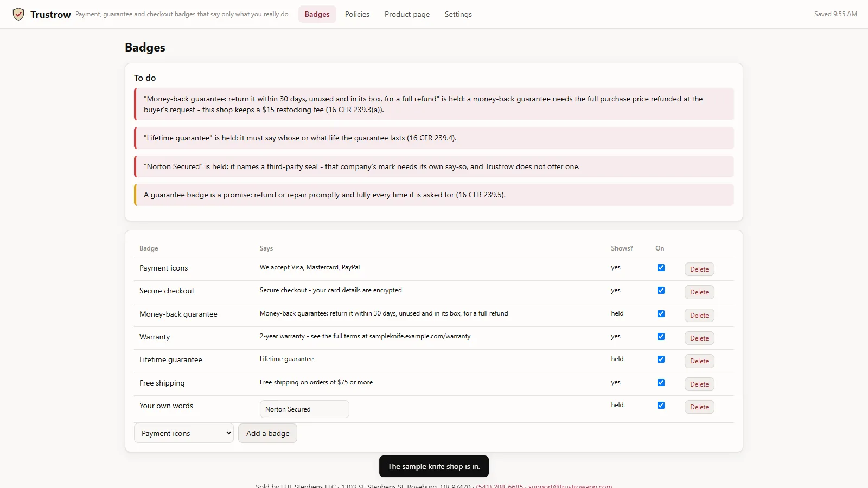
Task: Click the Add a badge button
Action: point(267,433)
